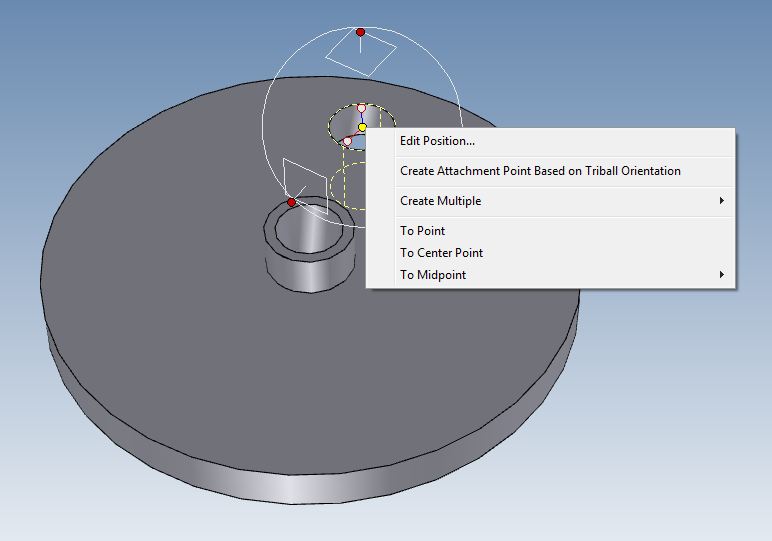The height and width of the screenshot is (541, 772).
Task: Select Create Attachment Point Based on Triball Orientation
Action: 540,171
